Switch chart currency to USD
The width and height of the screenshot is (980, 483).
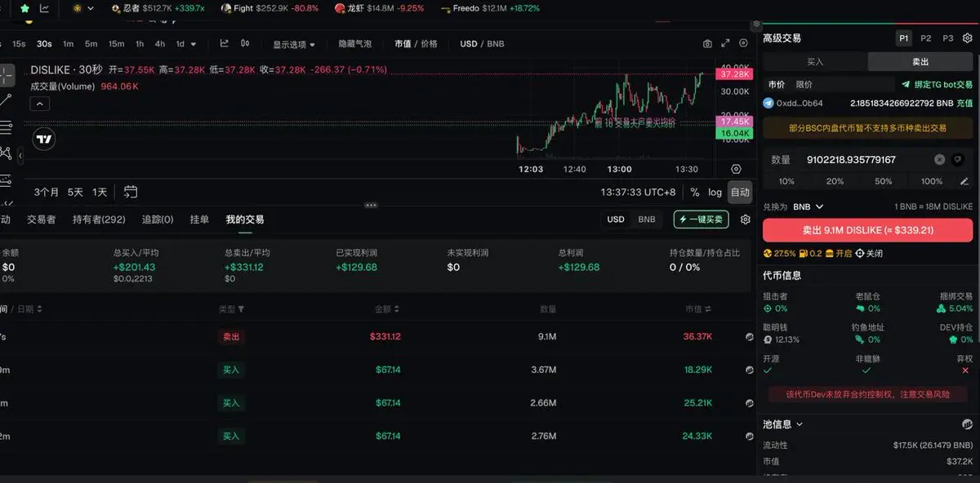(x=469, y=44)
